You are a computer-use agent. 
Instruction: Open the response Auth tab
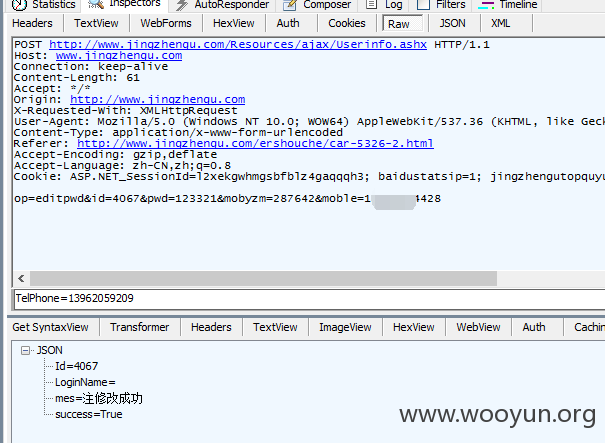[534, 327]
